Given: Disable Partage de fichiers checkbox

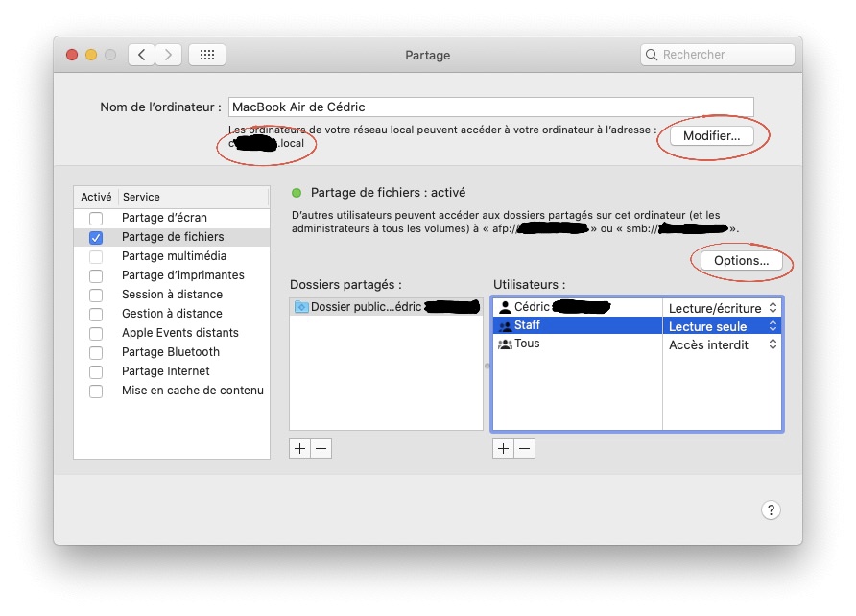Looking at the screenshot, I should tap(96, 237).
